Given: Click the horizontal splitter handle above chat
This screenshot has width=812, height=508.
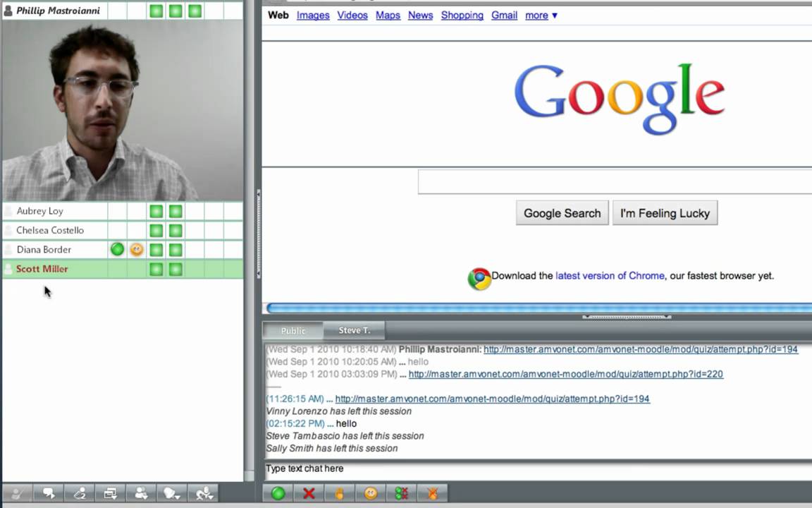Looking at the screenshot, I should 627,317.
